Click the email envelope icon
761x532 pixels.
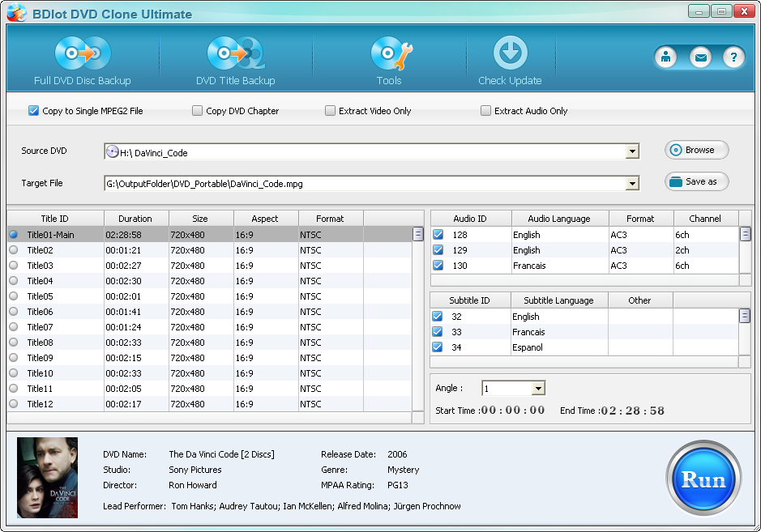tap(700, 57)
